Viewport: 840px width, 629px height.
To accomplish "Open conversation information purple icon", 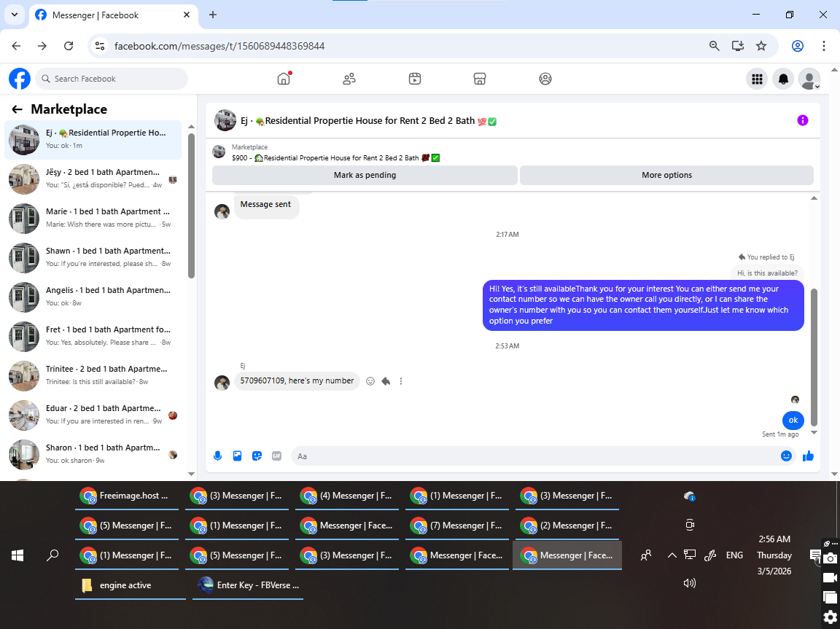I will (x=803, y=120).
